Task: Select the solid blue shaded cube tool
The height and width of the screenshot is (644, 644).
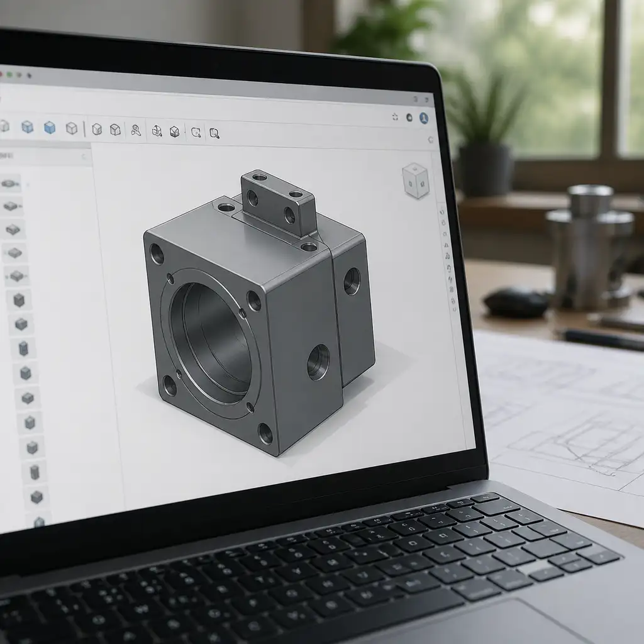Action: pos(50,127)
